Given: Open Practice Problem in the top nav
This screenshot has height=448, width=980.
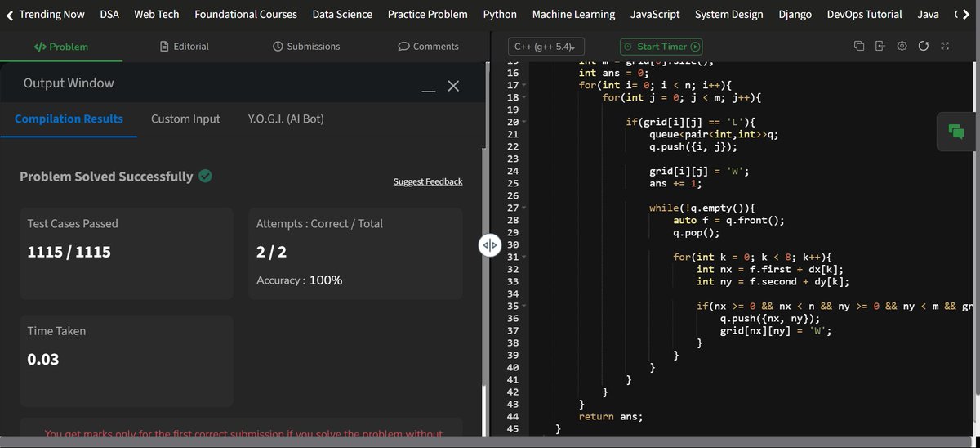Looking at the screenshot, I should [x=428, y=14].
